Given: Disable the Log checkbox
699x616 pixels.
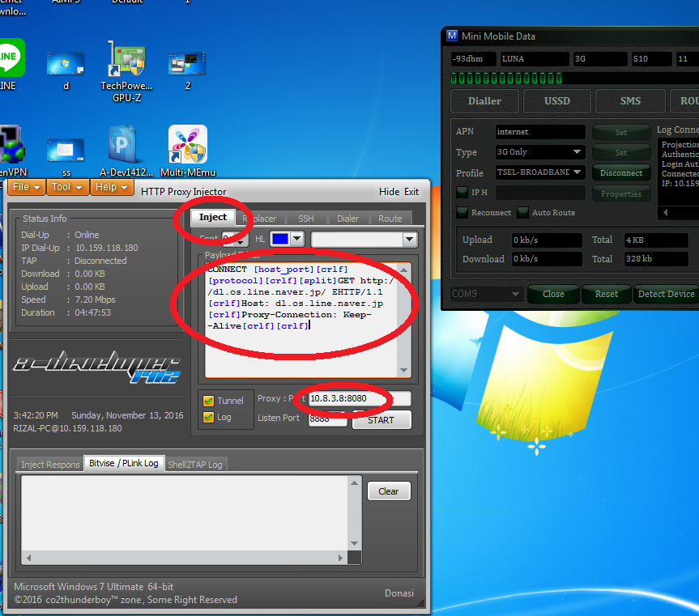Looking at the screenshot, I should (x=208, y=415).
